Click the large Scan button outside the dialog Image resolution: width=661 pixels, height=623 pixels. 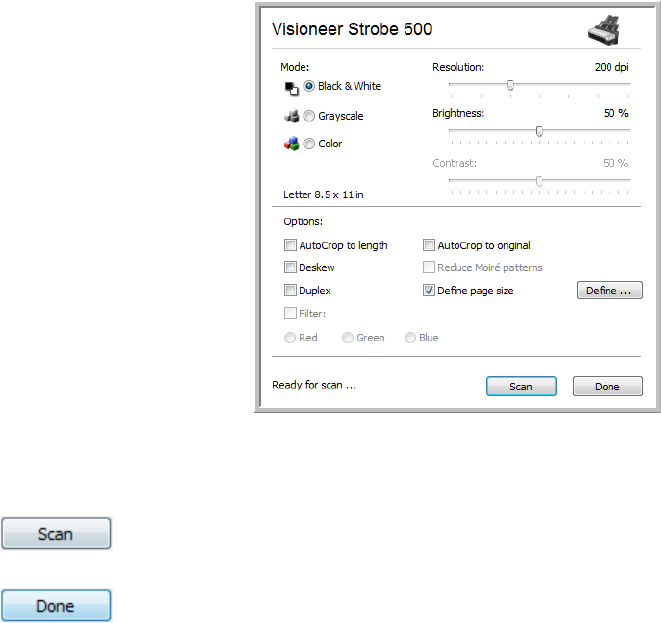click(x=56, y=534)
